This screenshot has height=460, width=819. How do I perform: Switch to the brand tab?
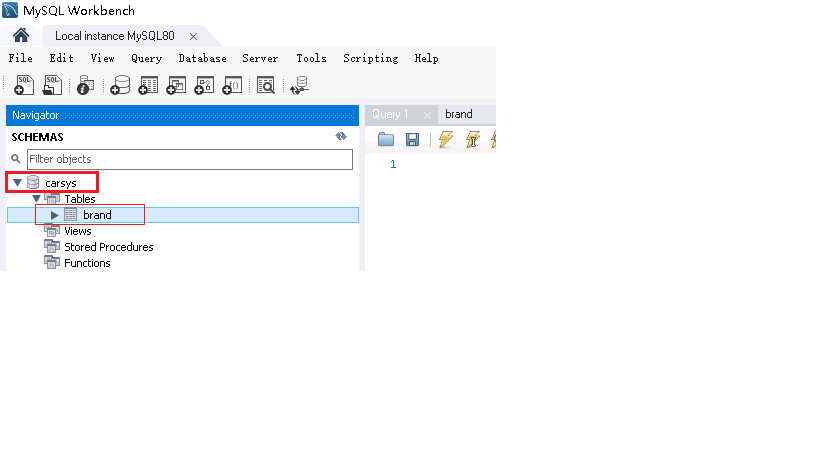[x=459, y=114]
